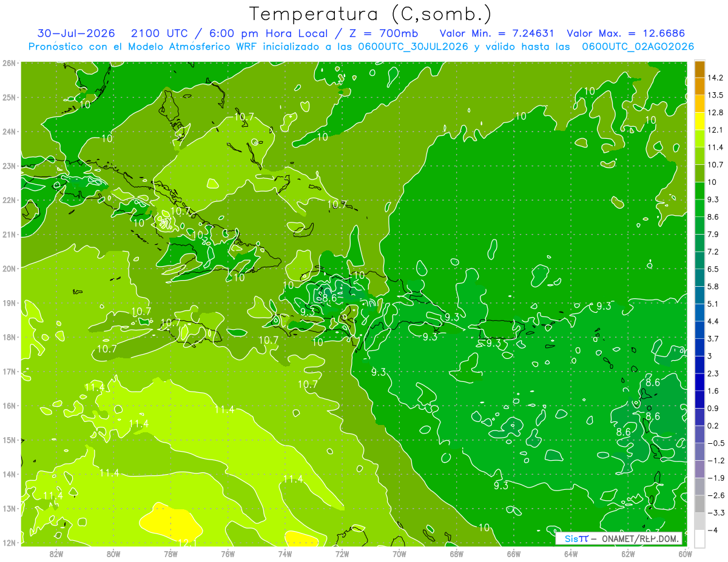
Task: Click the "Valor Max. = 12.6686" value
Action: (x=625, y=33)
